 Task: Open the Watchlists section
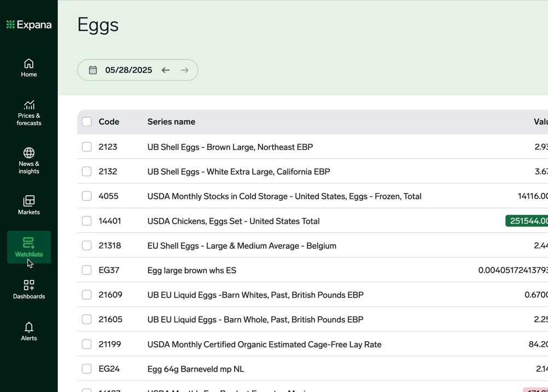pos(28,247)
